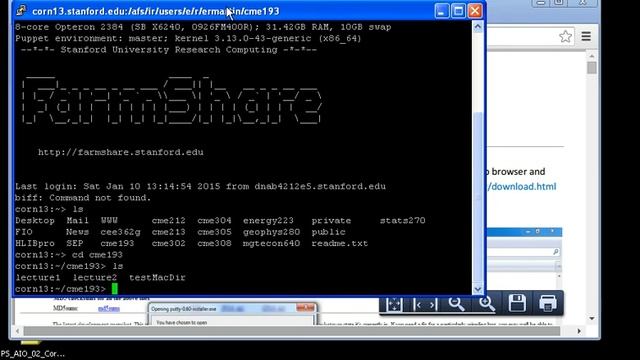
Task: Click the 'Last login' line in the terminal
Action: [200, 187]
